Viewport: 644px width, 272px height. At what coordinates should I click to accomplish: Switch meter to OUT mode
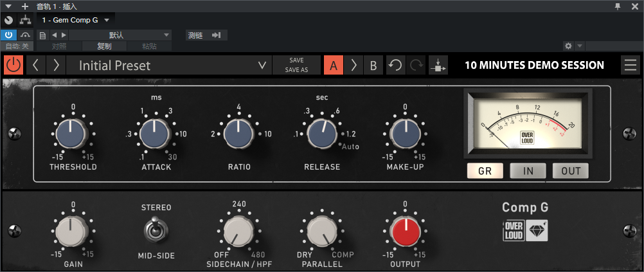point(571,171)
